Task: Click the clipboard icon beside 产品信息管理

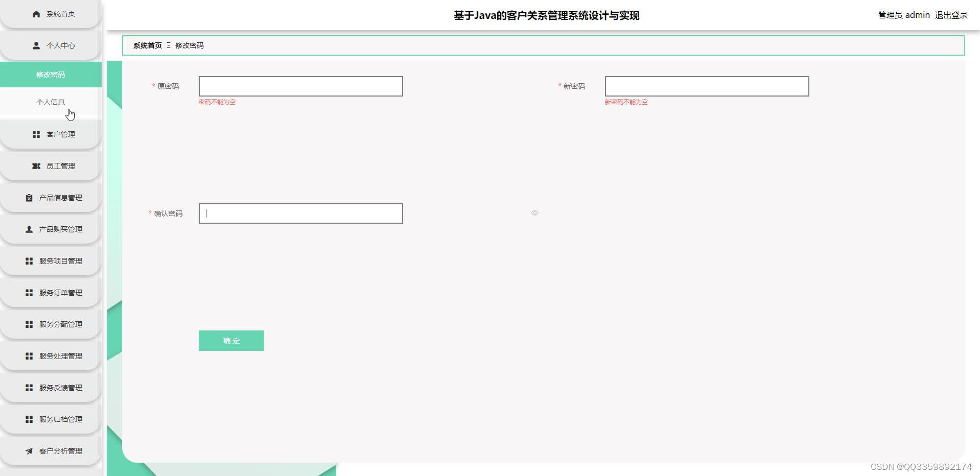Action: pyautogui.click(x=29, y=198)
